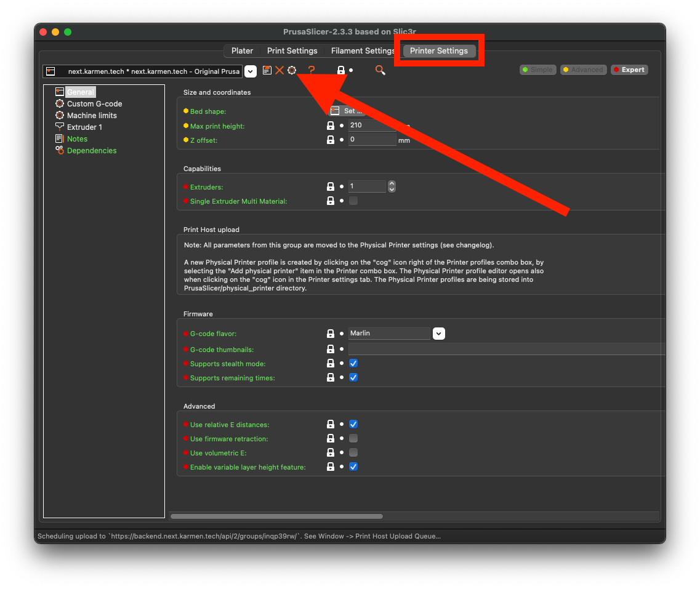
Task: Click the Extruders number field
Action: [367, 186]
